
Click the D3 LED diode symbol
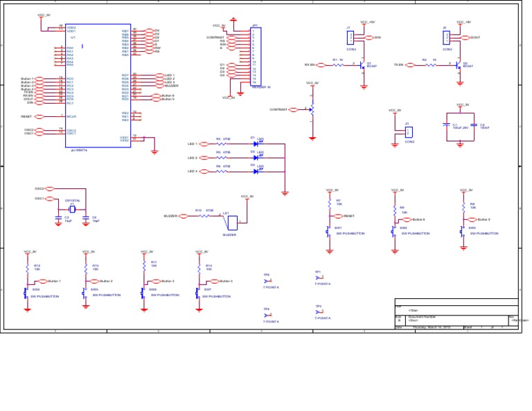[257, 172]
